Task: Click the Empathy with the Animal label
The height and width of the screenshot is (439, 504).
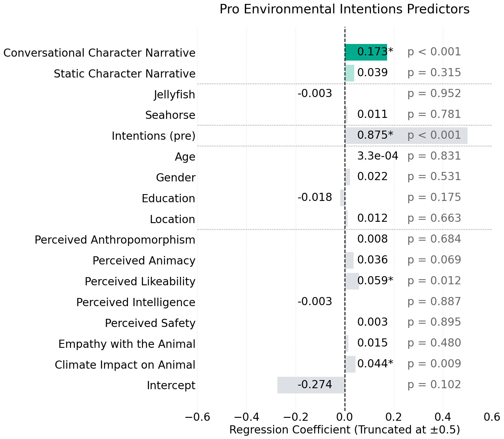Action: tap(127, 344)
